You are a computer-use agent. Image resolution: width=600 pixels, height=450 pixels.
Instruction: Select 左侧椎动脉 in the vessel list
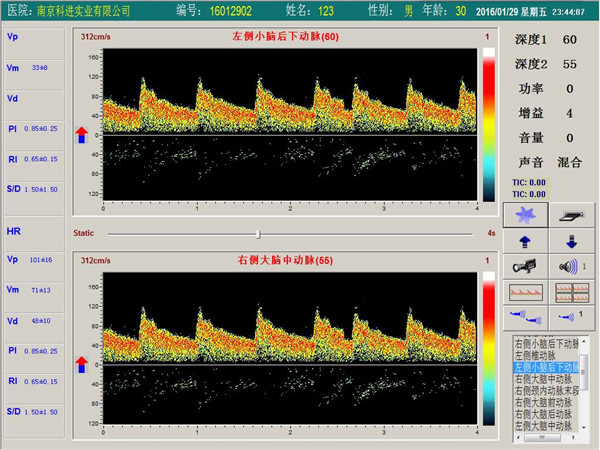[x=540, y=355]
